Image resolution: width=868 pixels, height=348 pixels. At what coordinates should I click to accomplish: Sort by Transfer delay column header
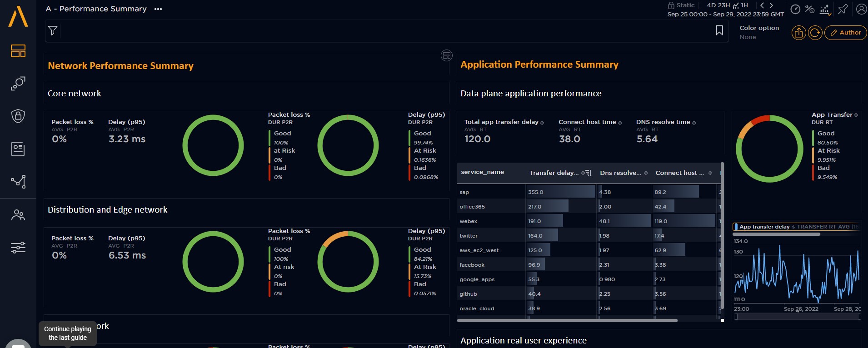pos(554,173)
